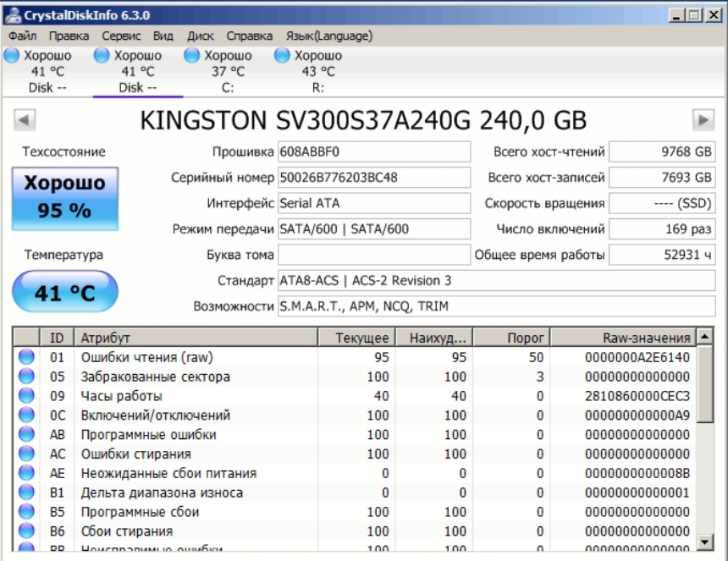The height and width of the screenshot is (561, 728).
Task: Click the 41 °C temperature button
Action: point(64,293)
